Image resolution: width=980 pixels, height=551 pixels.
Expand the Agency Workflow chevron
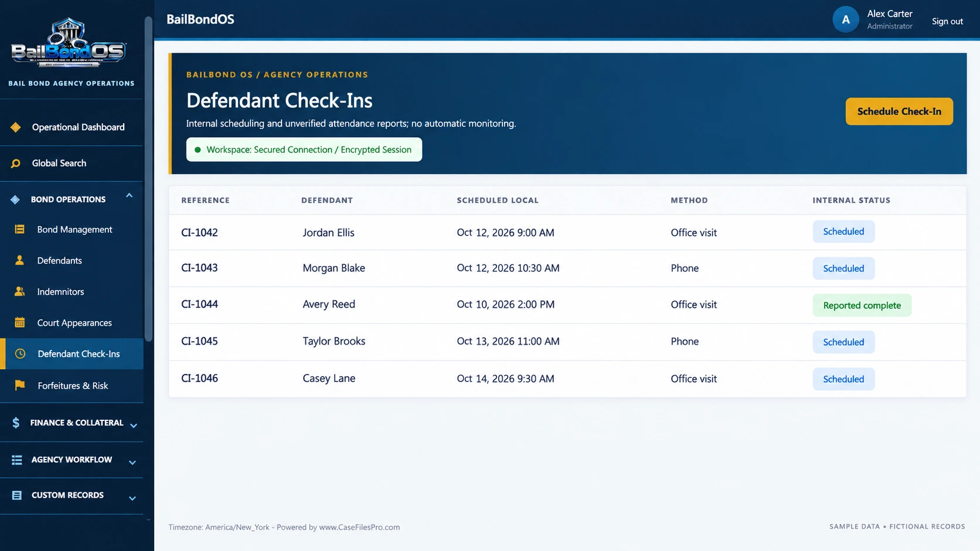point(132,462)
